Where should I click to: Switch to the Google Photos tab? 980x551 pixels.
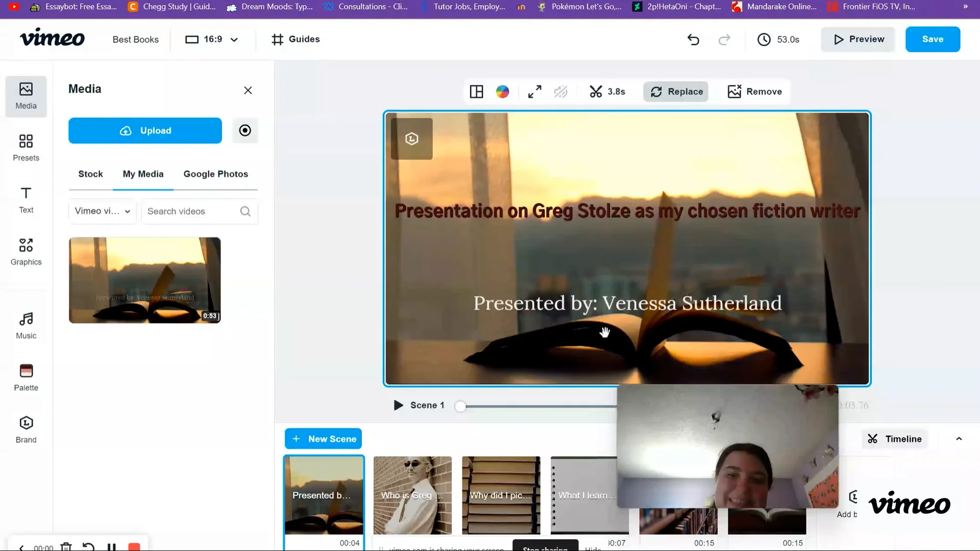[216, 174]
